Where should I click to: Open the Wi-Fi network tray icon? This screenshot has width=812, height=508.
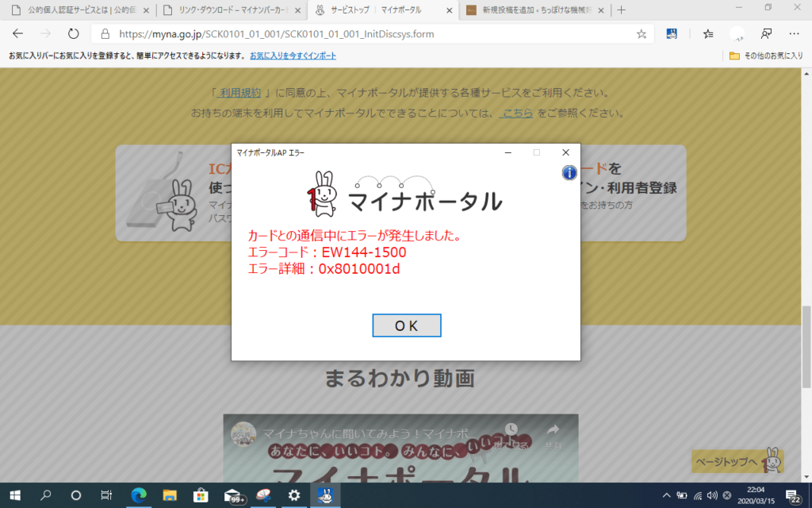698,495
